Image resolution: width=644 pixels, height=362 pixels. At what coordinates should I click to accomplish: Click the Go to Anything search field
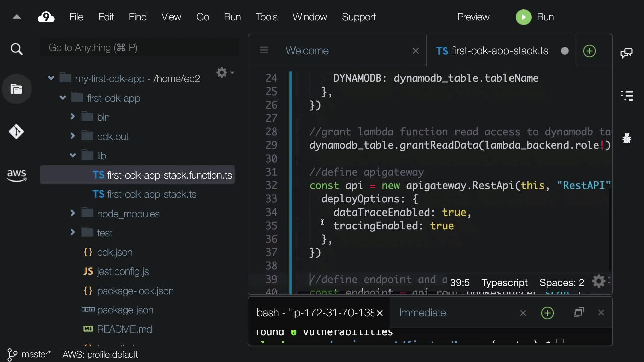click(139, 48)
